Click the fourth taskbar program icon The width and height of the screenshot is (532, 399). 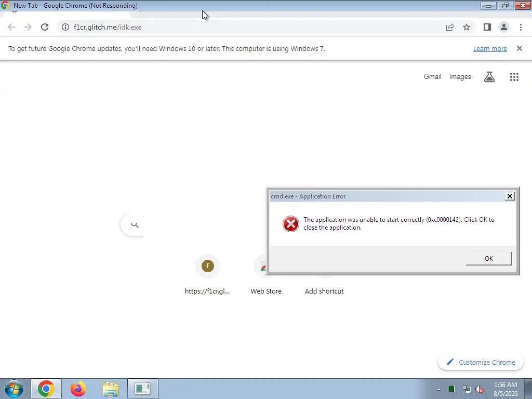[142, 389]
